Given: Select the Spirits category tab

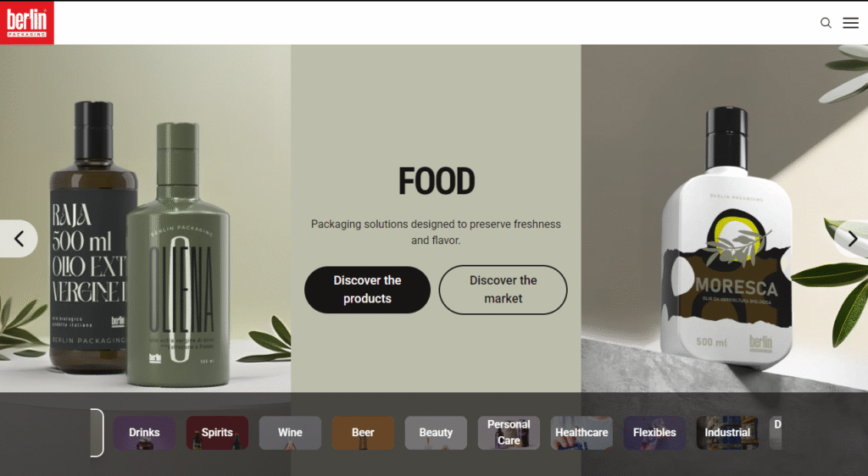Looking at the screenshot, I should [x=217, y=432].
